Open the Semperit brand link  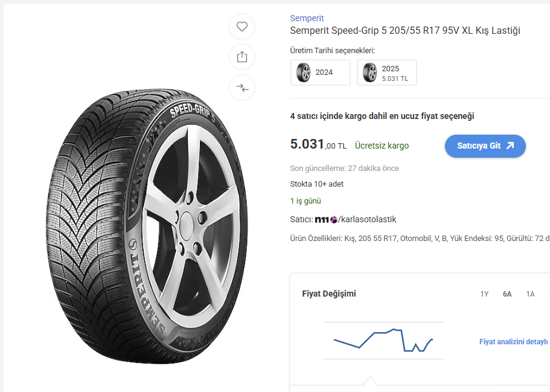click(307, 18)
